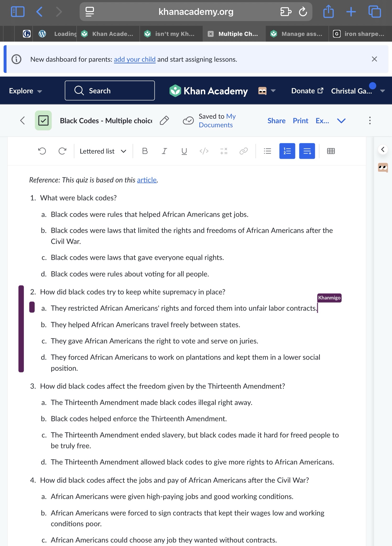Click the Share button
Viewport: 392px width, 546px height.
point(276,121)
